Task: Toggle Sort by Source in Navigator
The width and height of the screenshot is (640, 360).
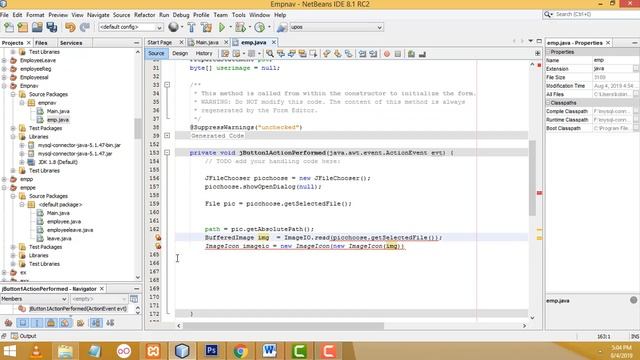Action: click(x=110, y=323)
